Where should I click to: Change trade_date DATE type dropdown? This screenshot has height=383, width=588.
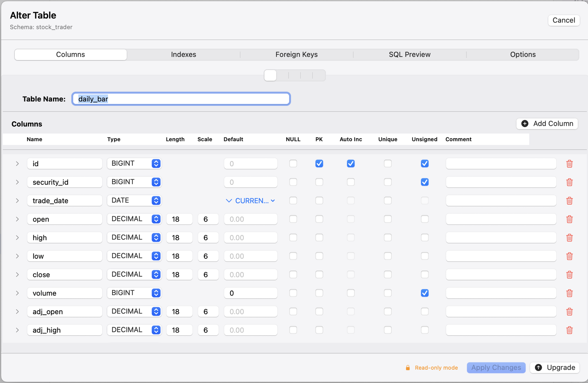135,200
